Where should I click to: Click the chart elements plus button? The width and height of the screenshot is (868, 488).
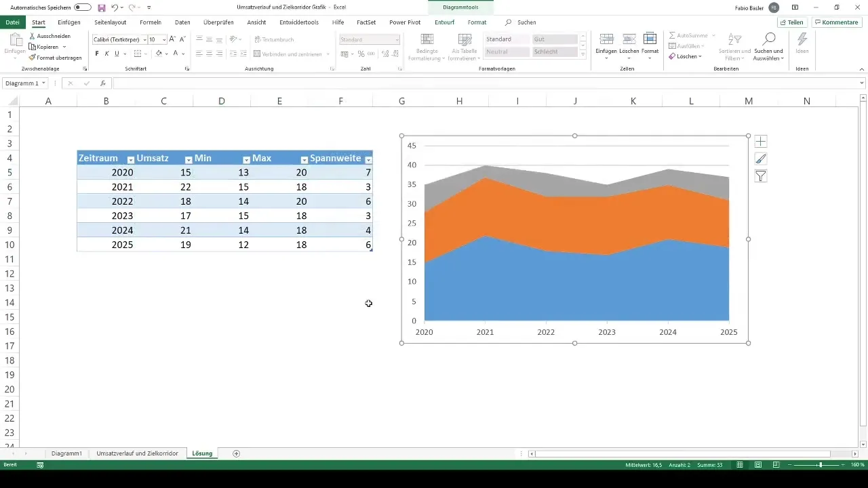[x=761, y=142]
